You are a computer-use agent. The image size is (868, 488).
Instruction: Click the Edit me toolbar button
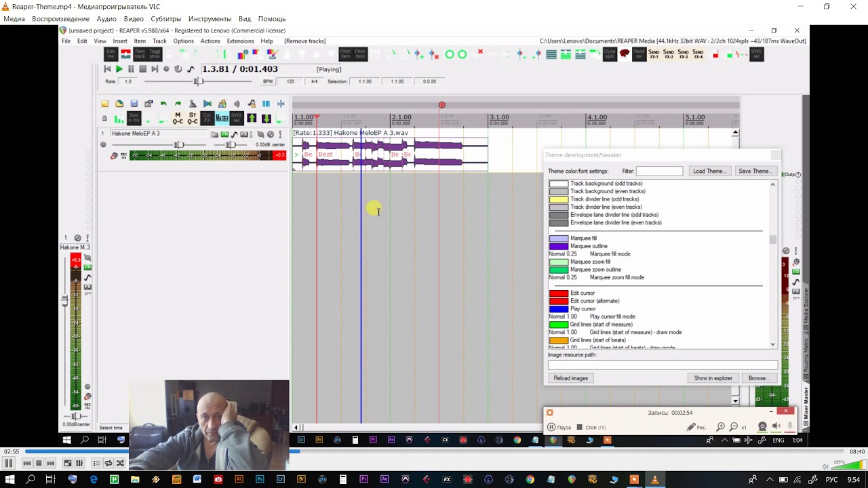(x=109, y=54)
